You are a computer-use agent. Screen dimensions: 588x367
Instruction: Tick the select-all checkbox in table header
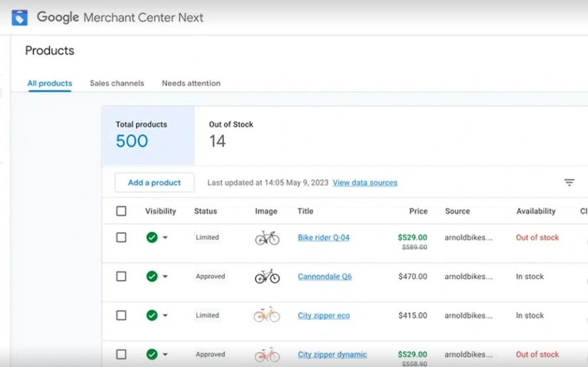click(x=121, y=211)
